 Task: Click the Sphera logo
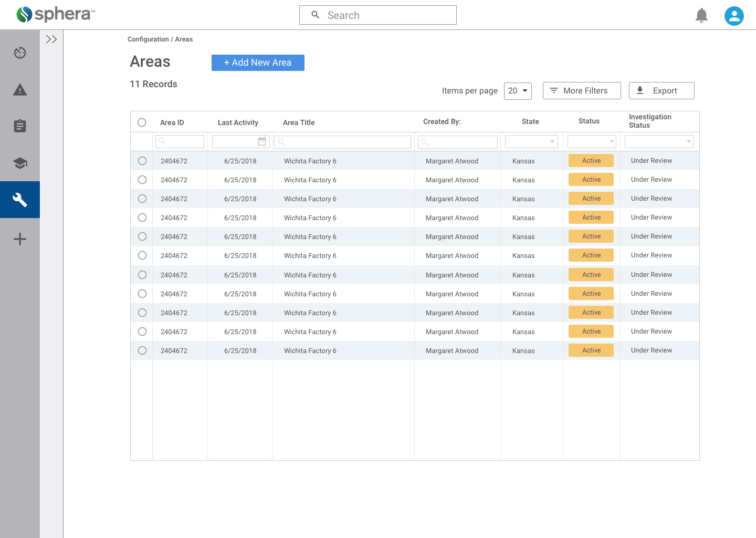56,14
